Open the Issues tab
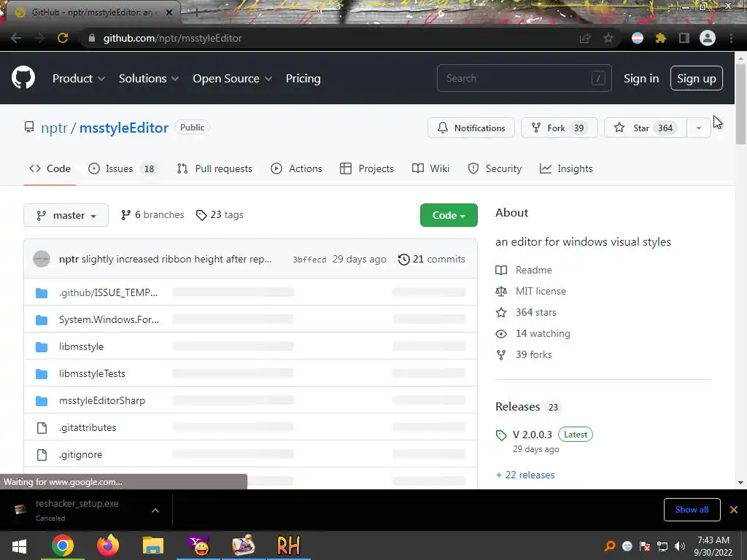This screenshot has width=747, height=560. pyautogui.click(x=123, y=168)
